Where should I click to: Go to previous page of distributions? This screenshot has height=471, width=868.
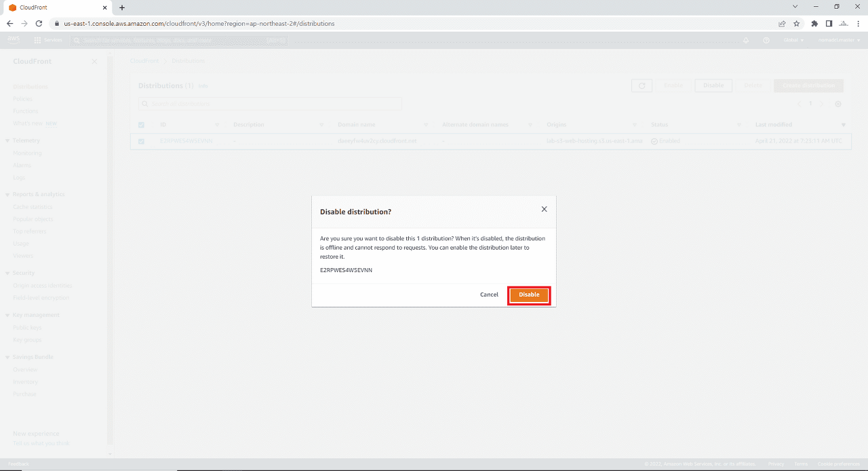point(799,104)
